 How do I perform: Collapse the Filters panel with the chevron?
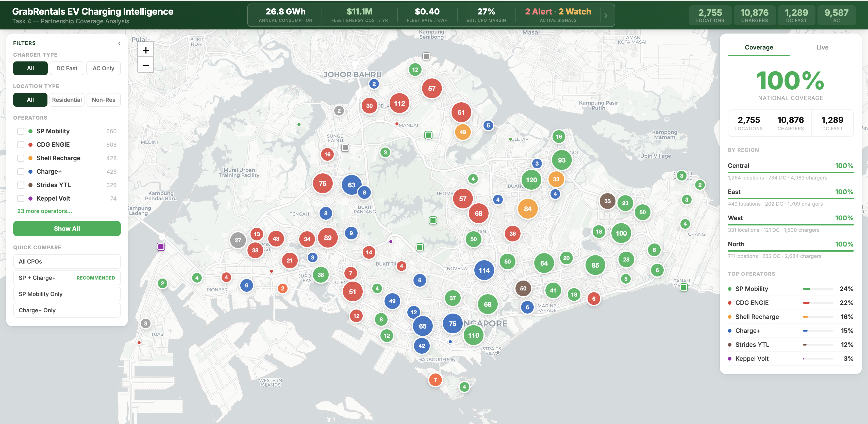[x=119, y=43]
